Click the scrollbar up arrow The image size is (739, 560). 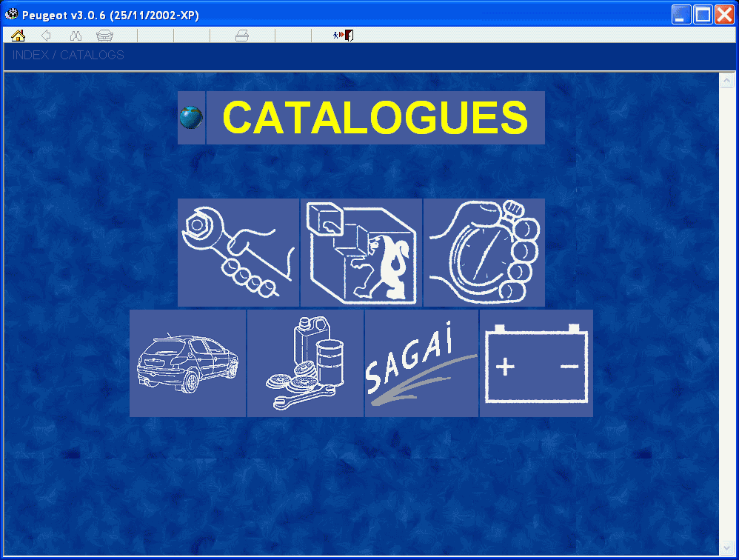(x=726, y=80)
